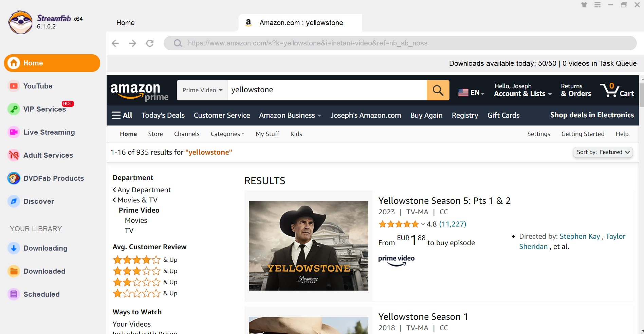Open the Home sidebar item
The image size is (644, 334).
point(52,63)
